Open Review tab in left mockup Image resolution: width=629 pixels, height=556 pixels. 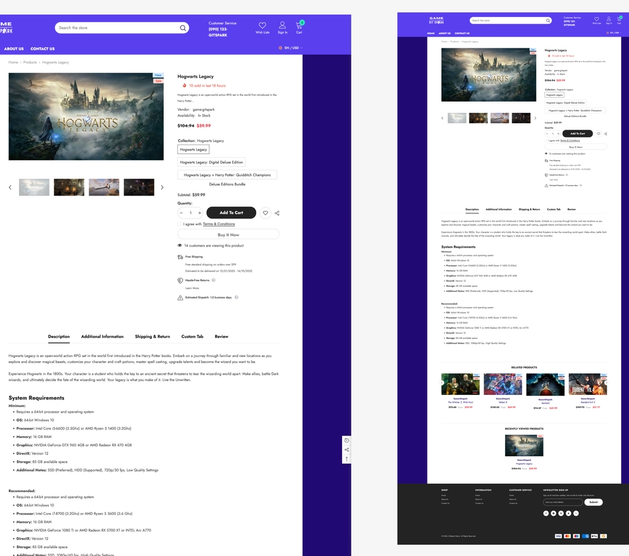pos(221,337)
